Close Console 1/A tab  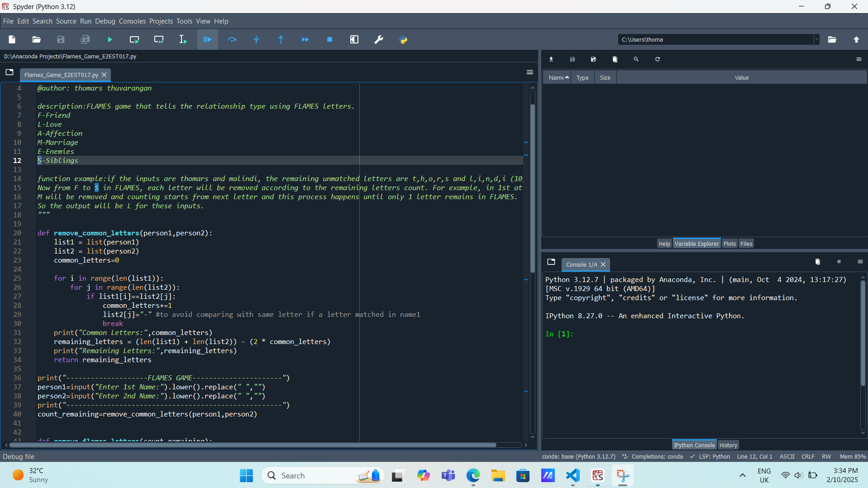603,265
